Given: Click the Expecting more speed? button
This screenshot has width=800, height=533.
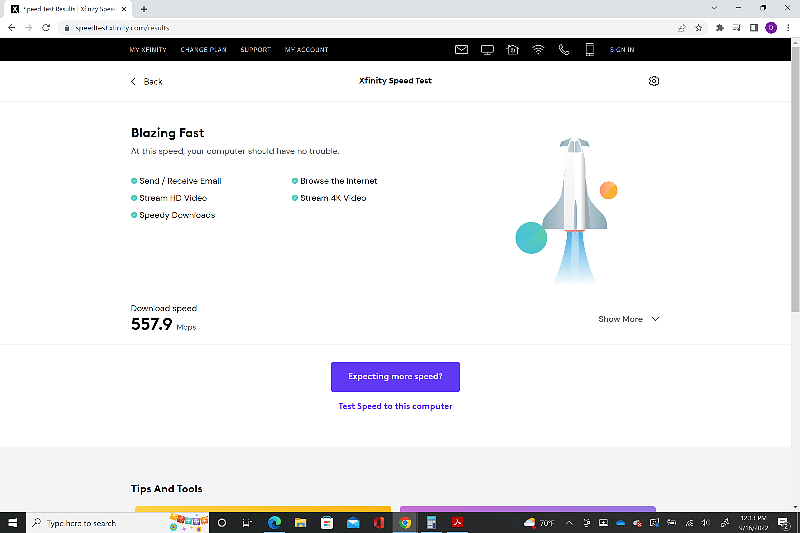Looking at the screenshot, I should click(x=395, y=377).
